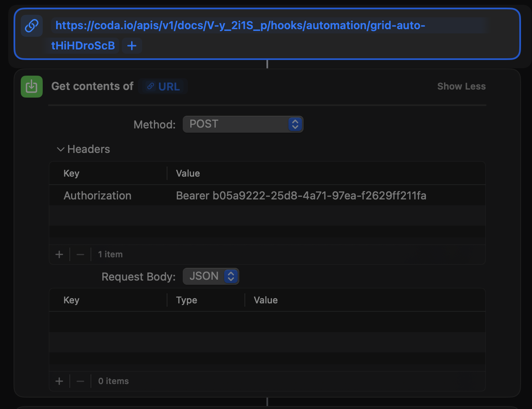
Task: Select the URL variable token
Action: 163,87
